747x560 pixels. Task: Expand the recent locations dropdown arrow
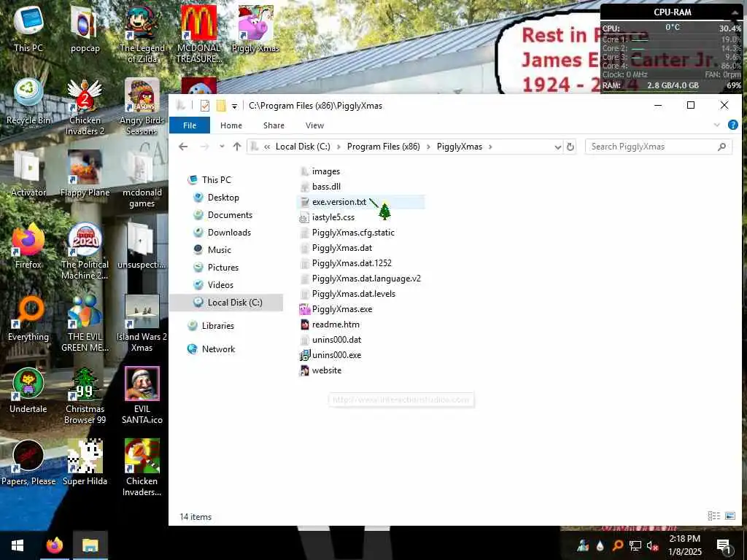pyautogui.click(x=222, y=147)
